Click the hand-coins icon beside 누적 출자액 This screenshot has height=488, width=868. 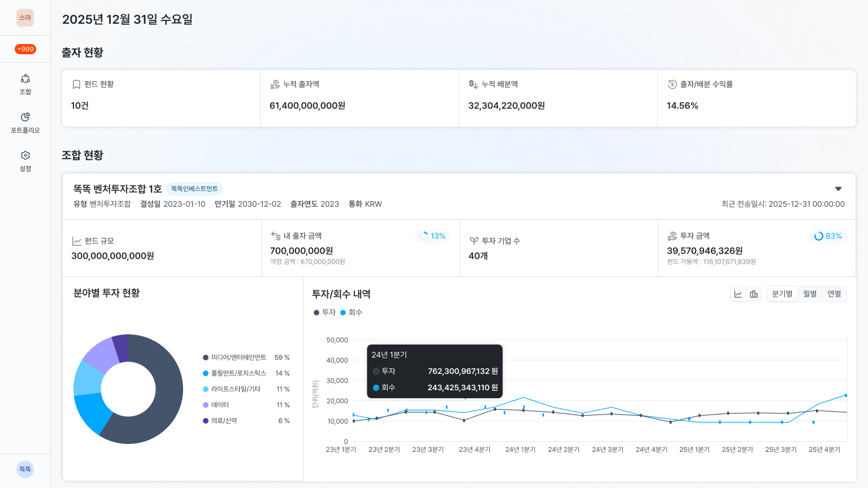point(275,84)
